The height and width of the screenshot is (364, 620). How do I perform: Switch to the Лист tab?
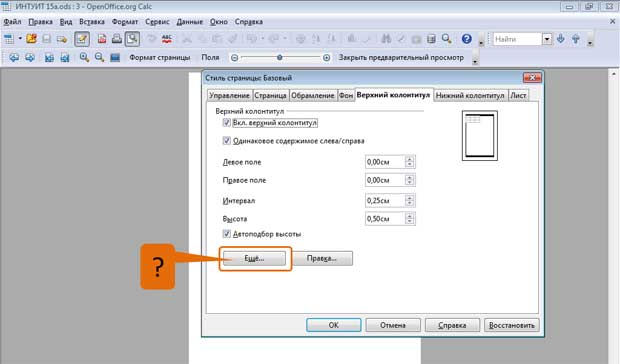click(x=518, y=96)
